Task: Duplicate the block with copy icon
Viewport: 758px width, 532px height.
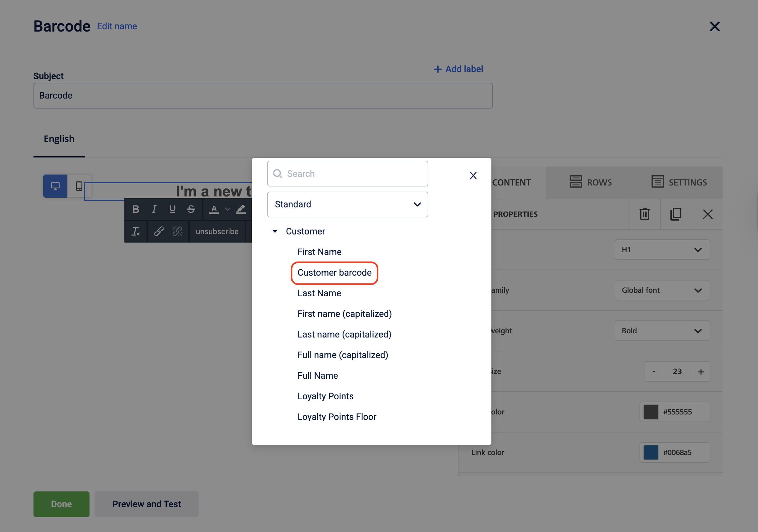Action: [676, 214]
